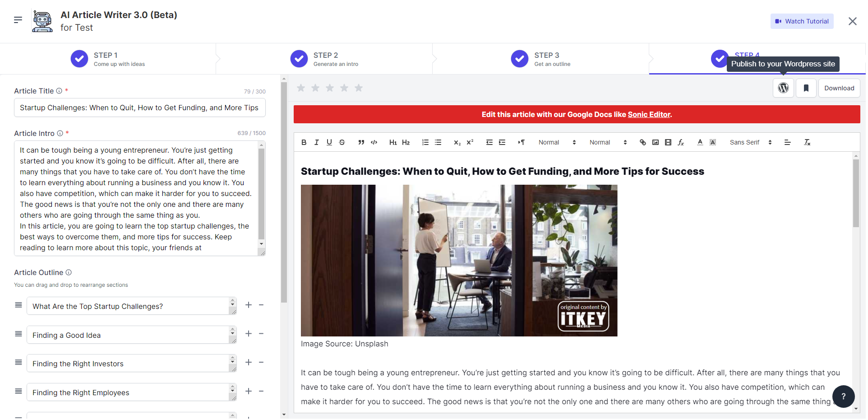Bookmark this article

[806, 88]
